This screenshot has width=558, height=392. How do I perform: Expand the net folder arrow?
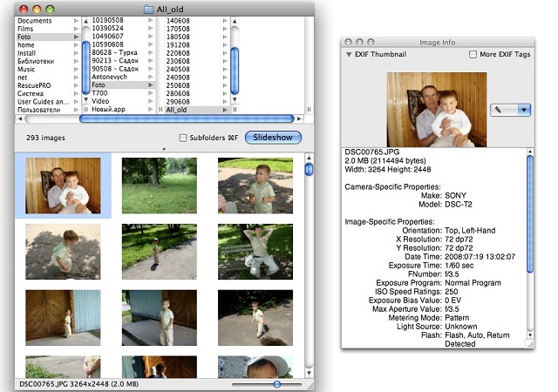76,78
